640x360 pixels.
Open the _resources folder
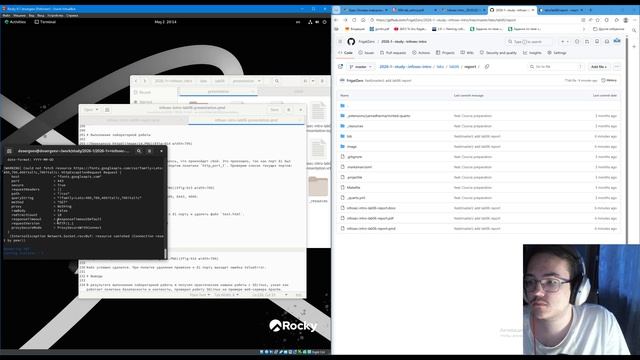pyautogui.click(x=355, y=126)
